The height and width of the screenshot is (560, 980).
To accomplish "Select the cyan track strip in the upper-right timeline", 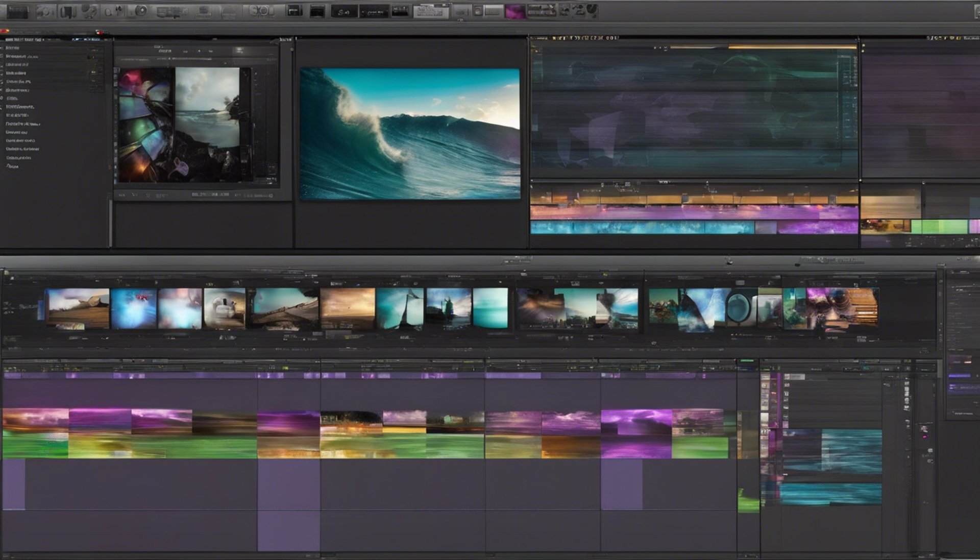I will click(x=642, y=228).
